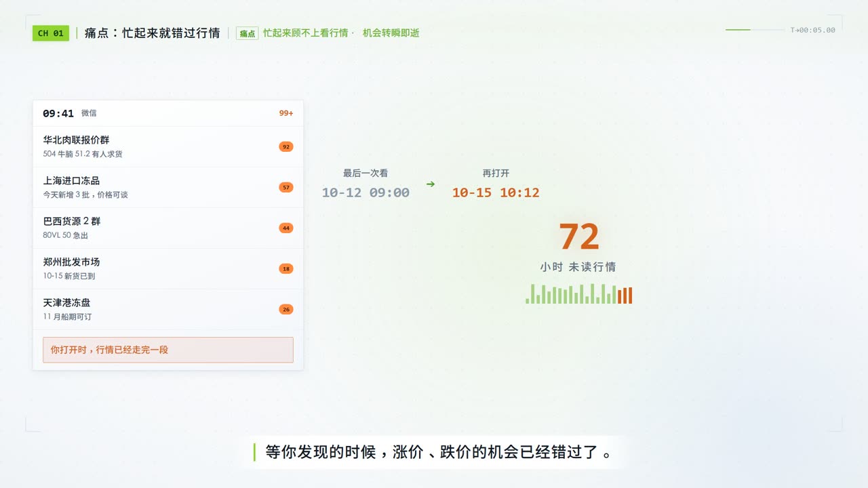
Task: Click the orange 18 unread badge
Action: coord(286,268)
